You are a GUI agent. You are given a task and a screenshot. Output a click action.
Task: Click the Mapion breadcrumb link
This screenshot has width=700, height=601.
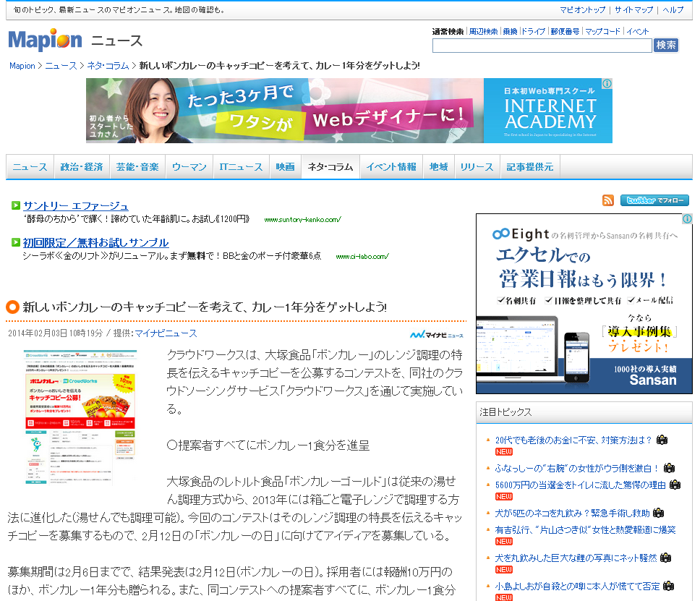point(22,66)
